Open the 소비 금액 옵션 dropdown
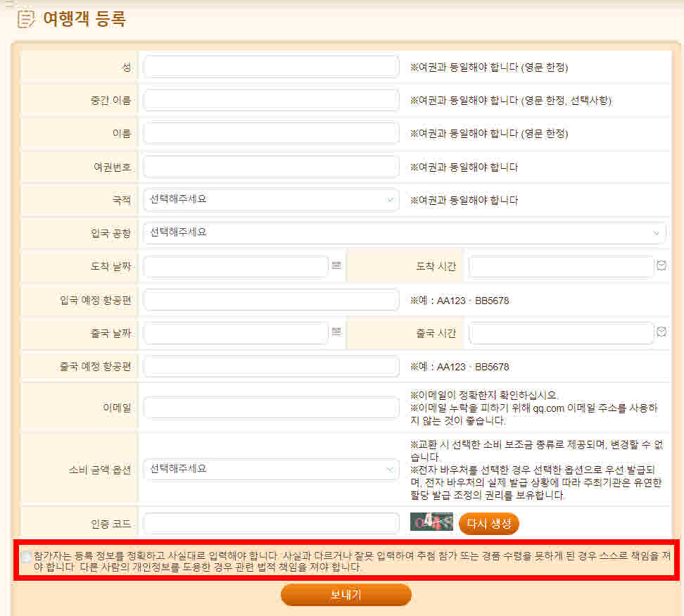Viewport: 684px width, 616px height. pyautogui.click(x=271, y=469)
